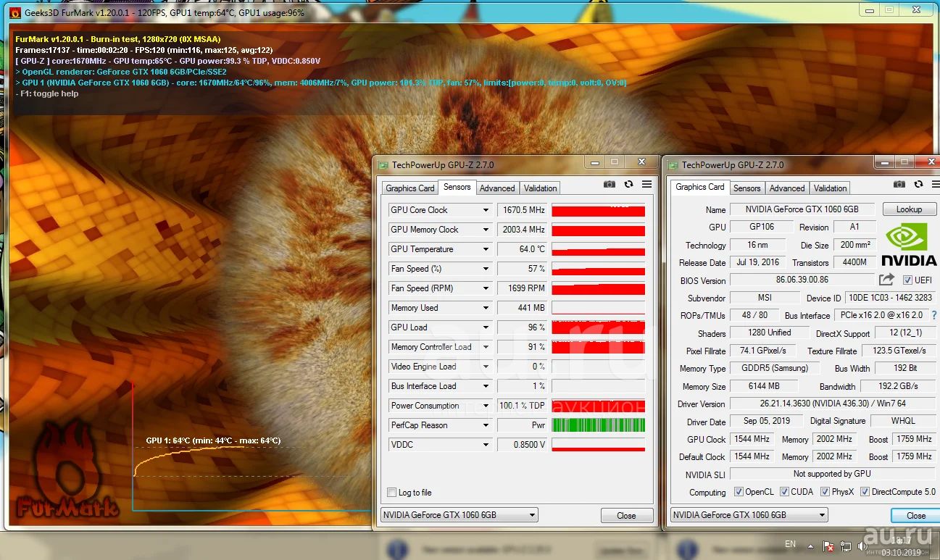
Task: Click GPU Temperature value 64.0 °C
Action: [x=522, y=249]
